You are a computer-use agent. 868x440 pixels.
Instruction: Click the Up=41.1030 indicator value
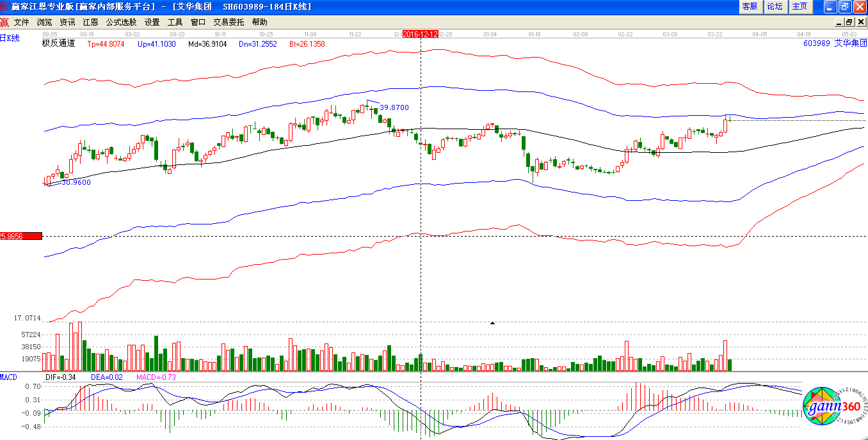pos(156,44)
